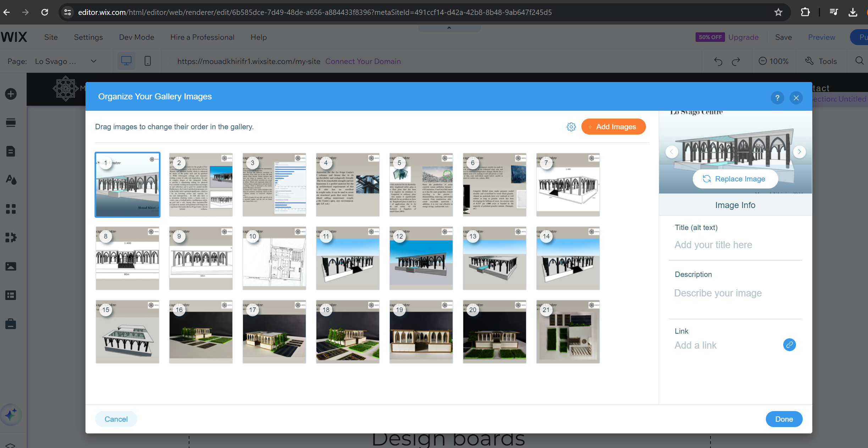The image size is (868, 448).
Task: Click the Add Images button
Action: (613, 127)
